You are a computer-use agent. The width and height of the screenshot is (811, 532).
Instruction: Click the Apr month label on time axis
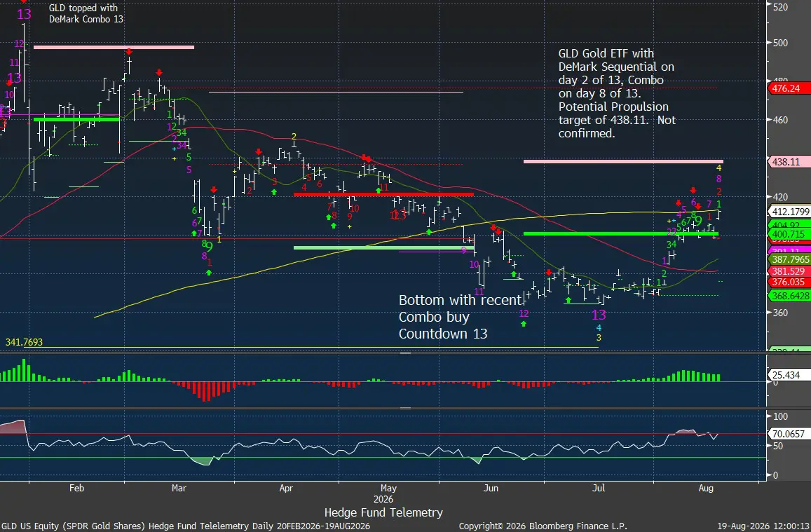(286, 488)
